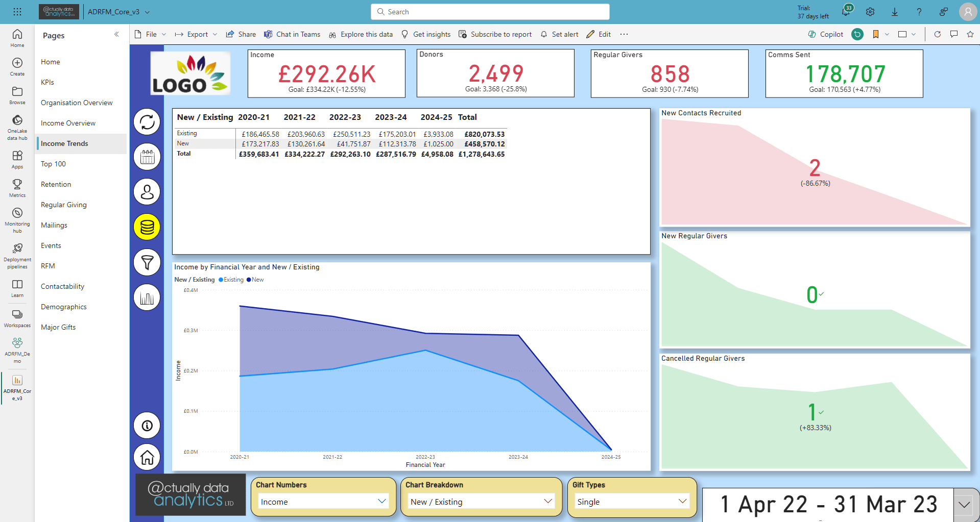980x522 pixels.
Task: Open the info circle icon button
Action: 147,426
